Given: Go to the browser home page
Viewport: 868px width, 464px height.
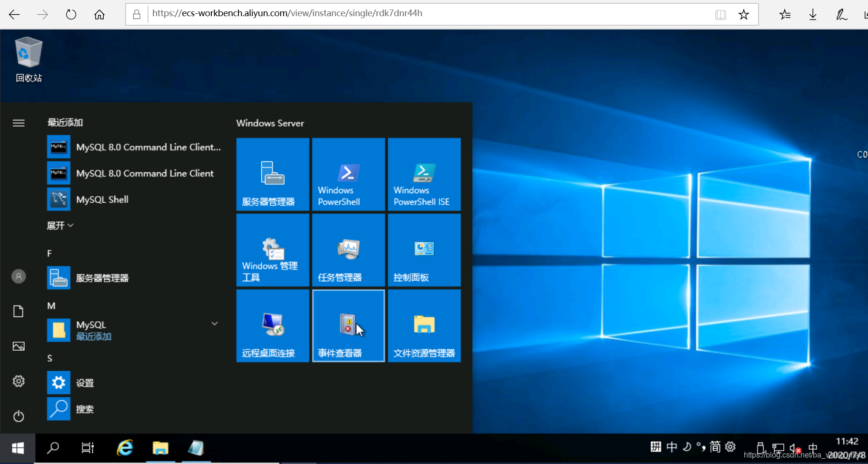Looking at the screenshot, I should (99, 15).
